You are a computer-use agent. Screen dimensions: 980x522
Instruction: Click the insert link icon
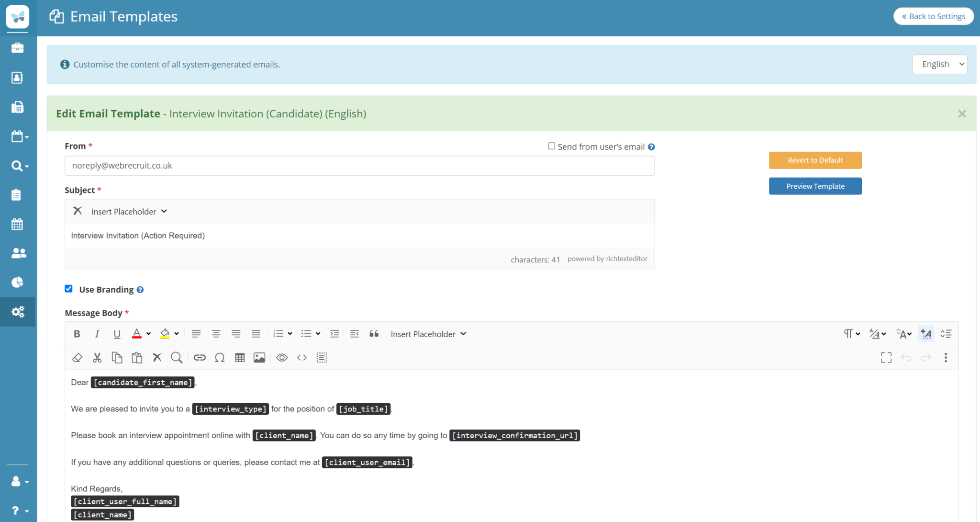(x=200, y=358)
